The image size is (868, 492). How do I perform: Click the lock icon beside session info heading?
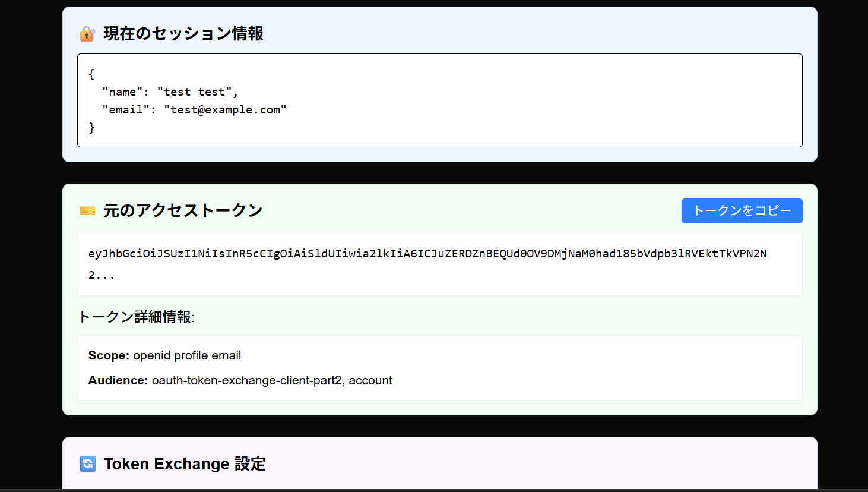(87, 34)
